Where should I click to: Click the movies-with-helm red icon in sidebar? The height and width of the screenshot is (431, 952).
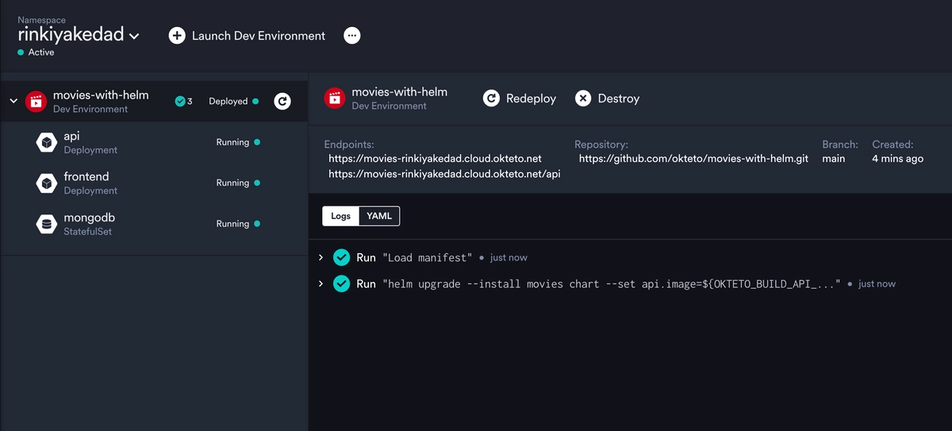(x=36, y=101)
